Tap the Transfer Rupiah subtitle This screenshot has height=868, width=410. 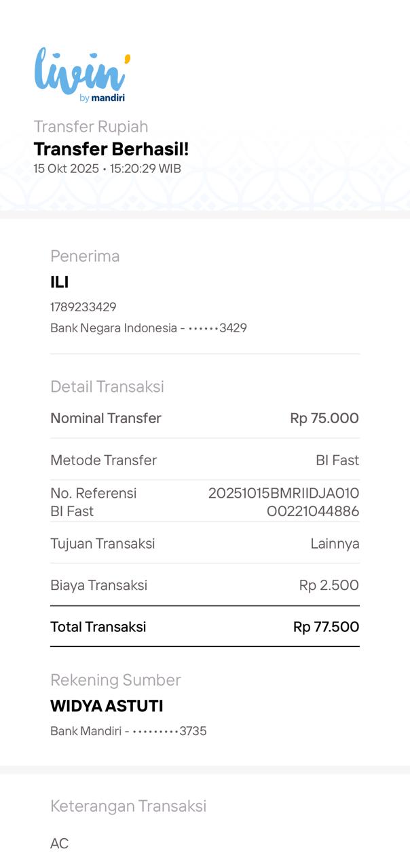pos(91,127)
